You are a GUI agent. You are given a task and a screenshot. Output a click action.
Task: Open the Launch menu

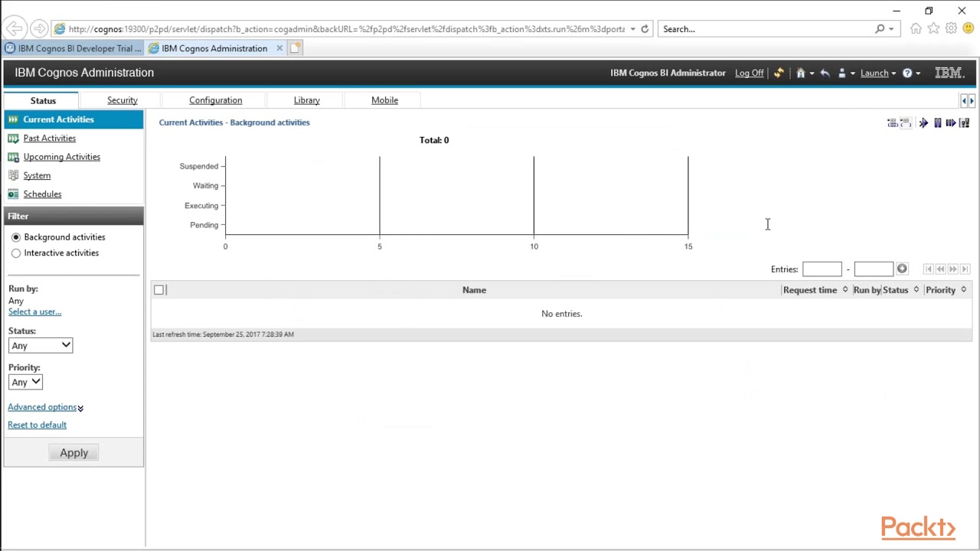pyautogui.click(x=878, y=73)
